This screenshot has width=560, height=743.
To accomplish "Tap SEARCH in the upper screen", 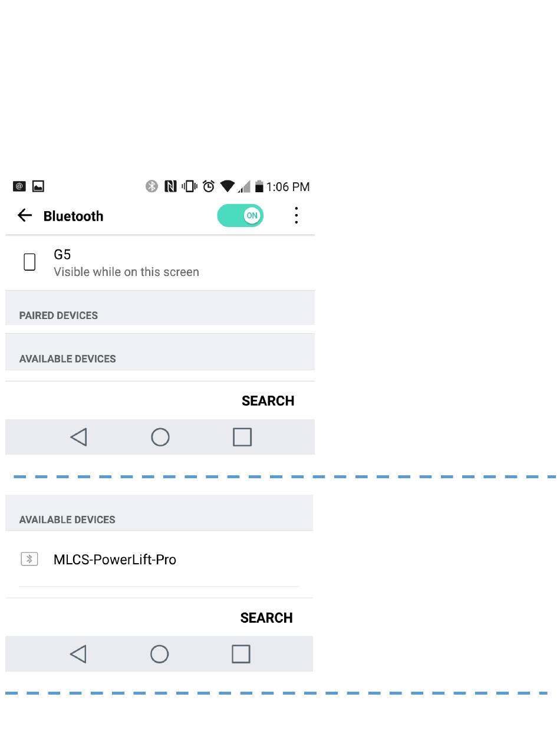I will [x=268, y=401].
